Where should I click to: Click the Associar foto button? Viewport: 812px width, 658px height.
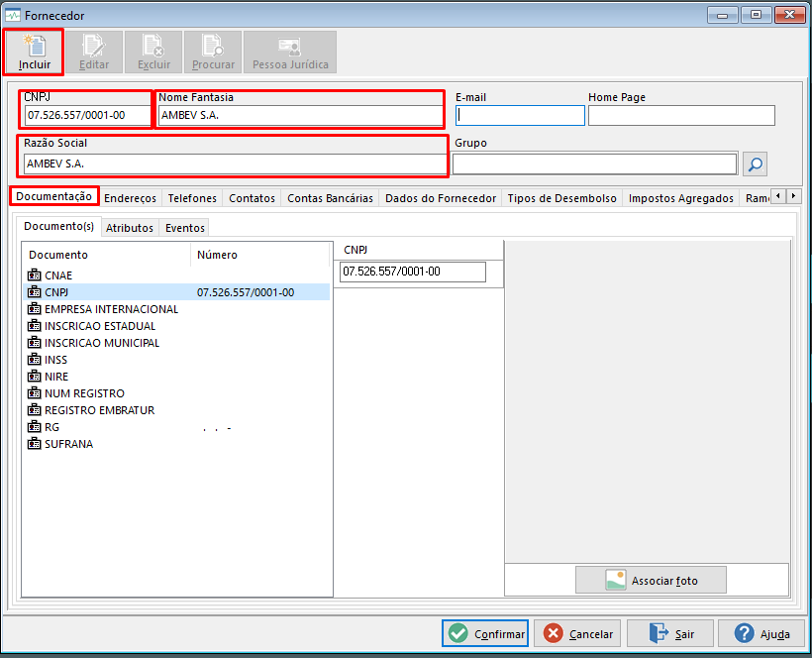pyautogui.click(x=651, y=580)
